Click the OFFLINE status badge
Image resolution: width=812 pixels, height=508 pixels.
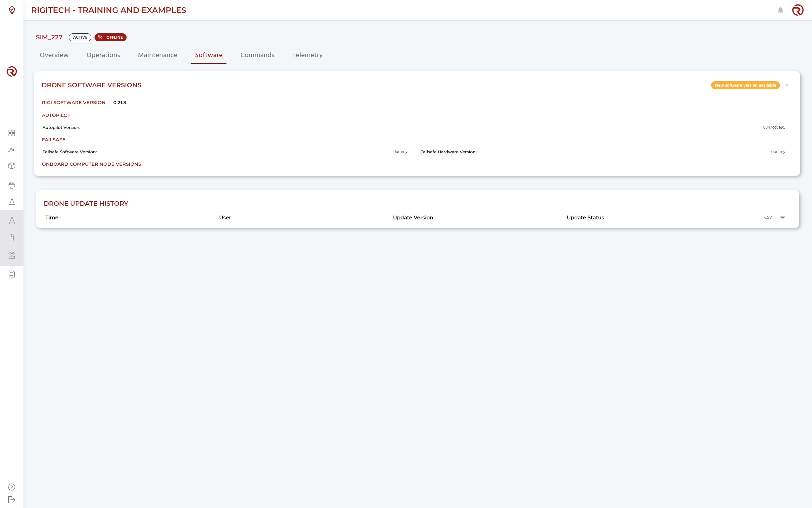tap(110, 37)
